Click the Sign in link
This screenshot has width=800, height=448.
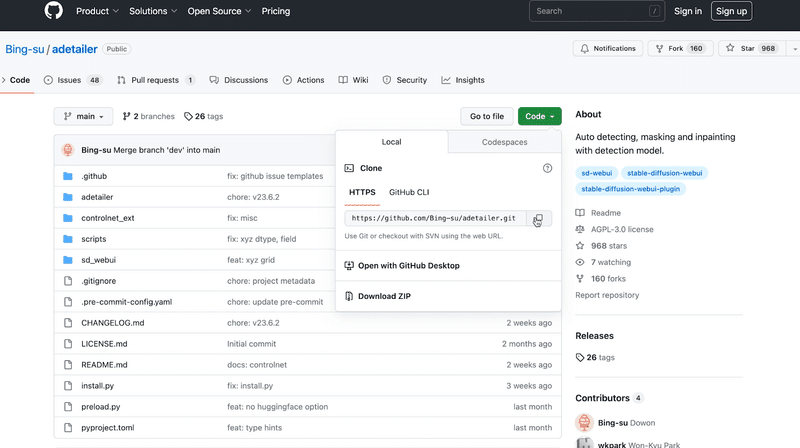point(688,11)
